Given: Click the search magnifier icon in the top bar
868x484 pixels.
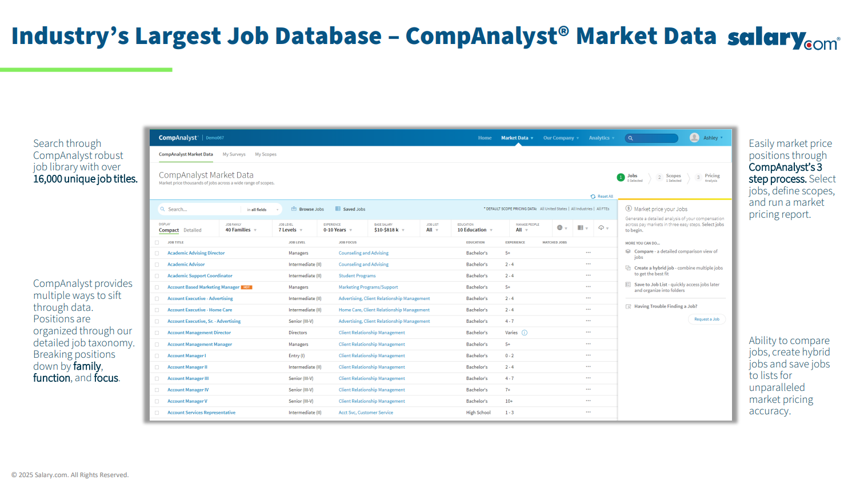Looking at the screenshot, I should [630, 138].
